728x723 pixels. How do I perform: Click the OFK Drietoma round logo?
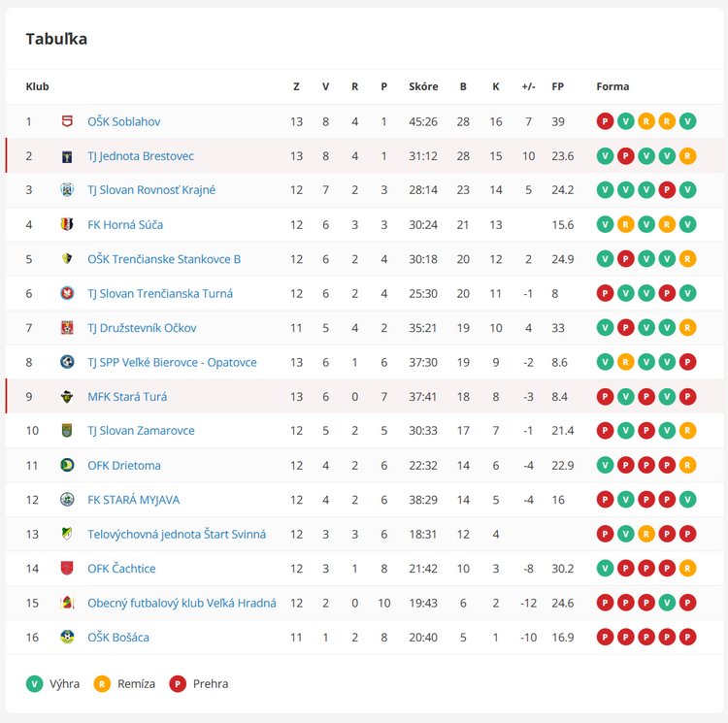pos(67,466)
